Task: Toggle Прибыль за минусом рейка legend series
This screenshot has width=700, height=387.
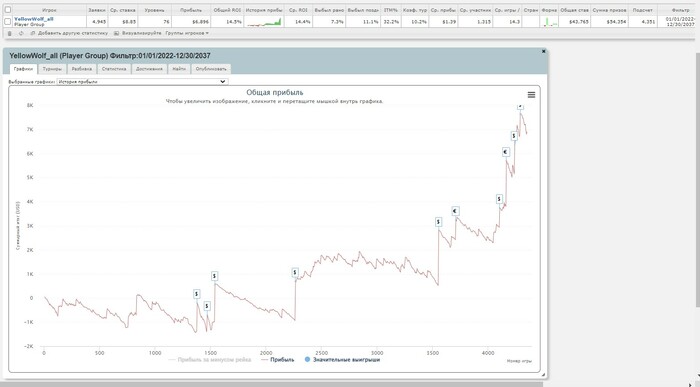Action: tap(210, 360)
